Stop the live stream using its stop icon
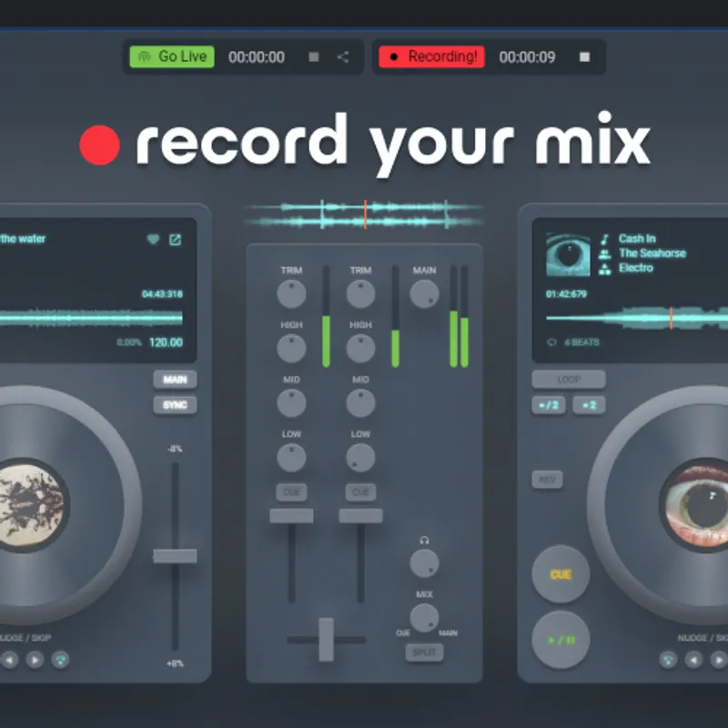Viewport: 728px width, 728px height. pyautogui.click(x=314, y=57)
